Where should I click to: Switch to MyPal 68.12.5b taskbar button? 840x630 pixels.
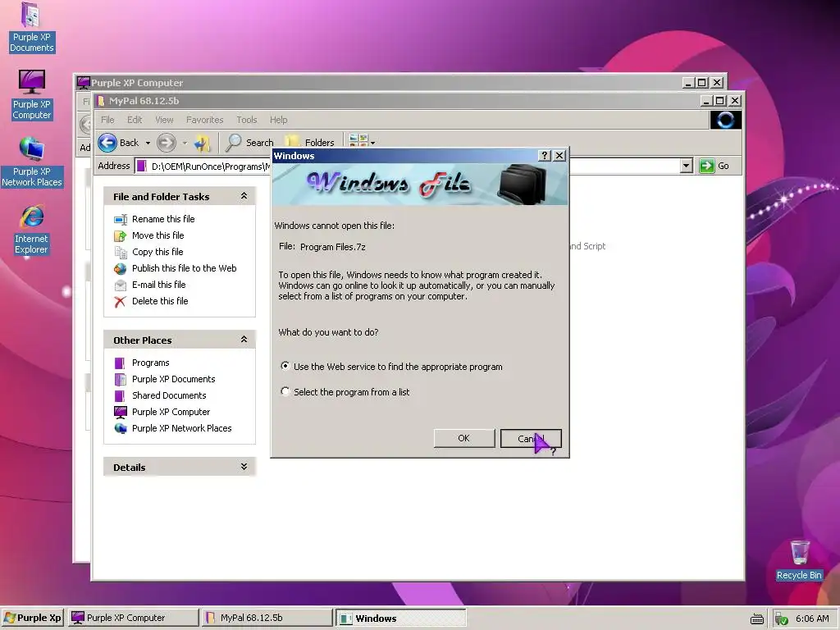(267, 618)
